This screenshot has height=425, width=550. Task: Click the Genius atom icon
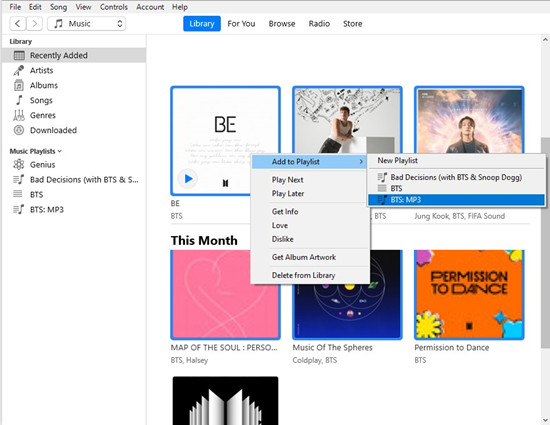[x=19, y=164]
